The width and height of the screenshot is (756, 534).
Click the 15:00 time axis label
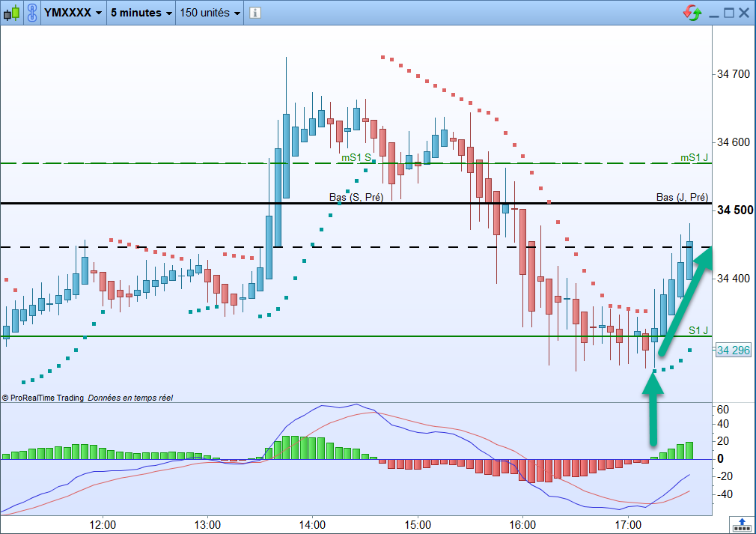pos(418,525)
